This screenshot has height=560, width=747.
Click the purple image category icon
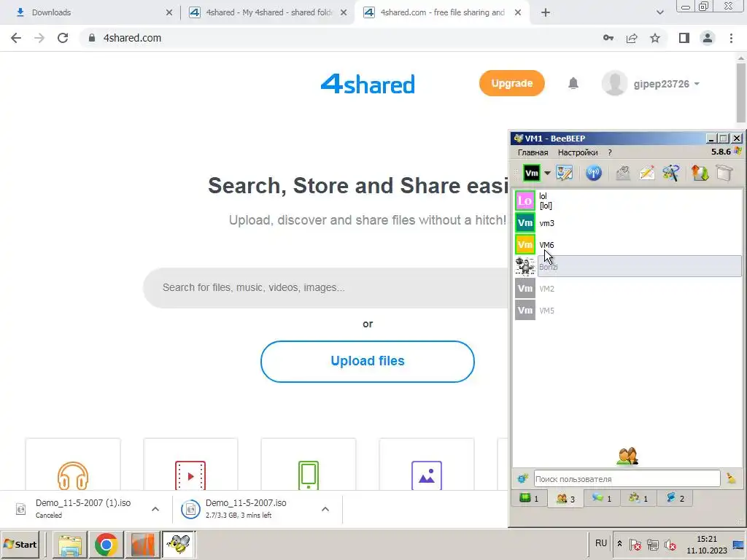tap(426, 475)
